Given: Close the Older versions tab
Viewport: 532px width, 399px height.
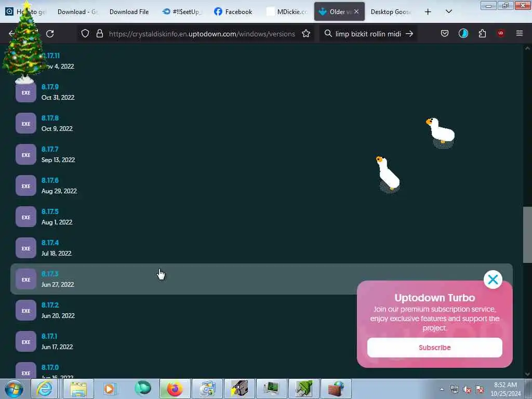Looking at the screenshot, I should pyautogui.click(x=356, y=11).
